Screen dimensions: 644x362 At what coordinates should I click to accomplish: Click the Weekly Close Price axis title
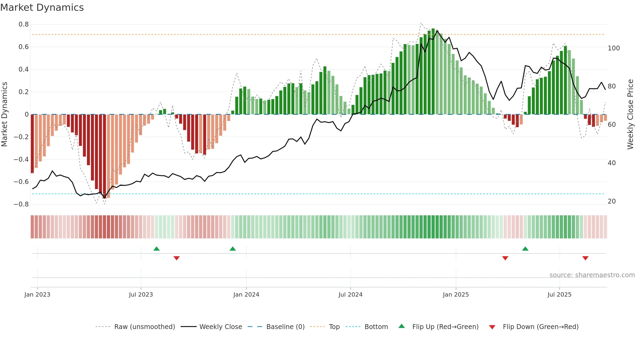(x=630, y=114)
